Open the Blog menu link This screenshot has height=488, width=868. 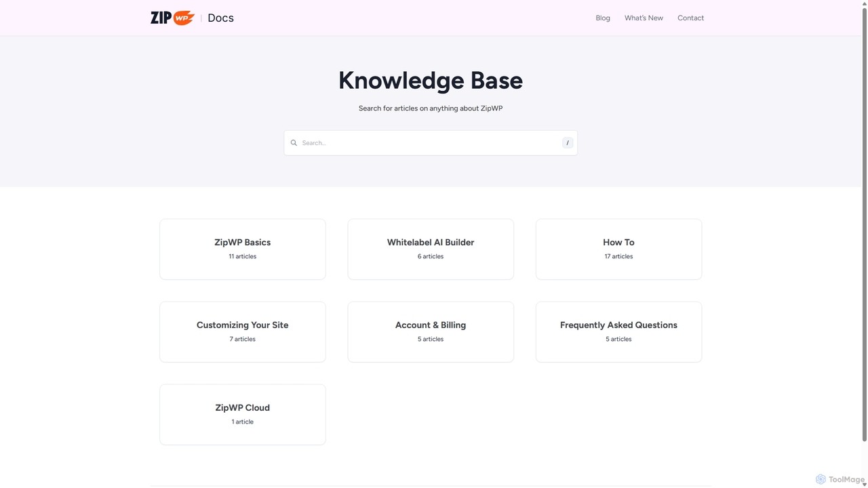click(x=603, y=18)
